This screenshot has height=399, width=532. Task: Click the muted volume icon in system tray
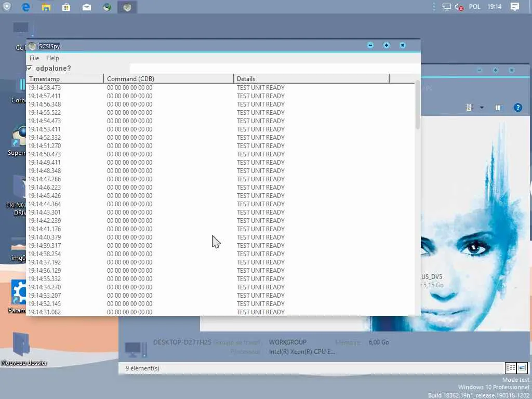point(459,7)
